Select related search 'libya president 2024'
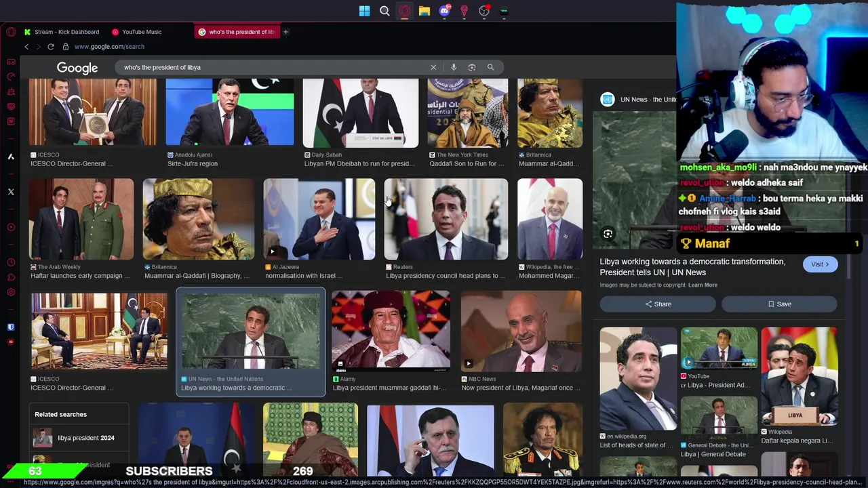Viewport: 868px width, 488px height. tap(79, 438)
